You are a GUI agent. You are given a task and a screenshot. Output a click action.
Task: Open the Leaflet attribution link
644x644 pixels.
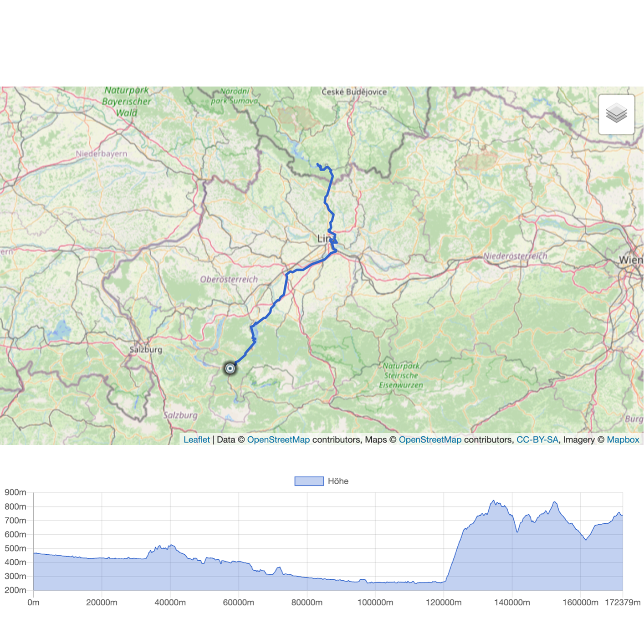click(x=196, y=440)
